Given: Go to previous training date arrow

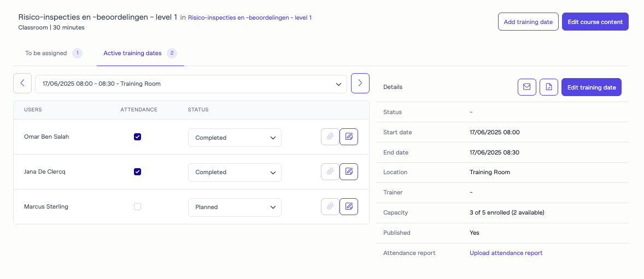Looking at the screenshot, I should [x=22, y=84].
